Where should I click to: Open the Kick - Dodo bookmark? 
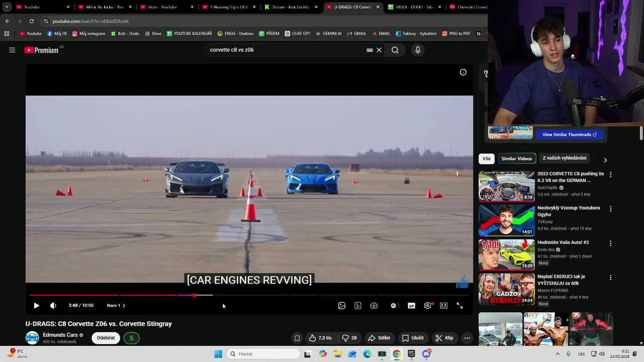coord(125,34)
